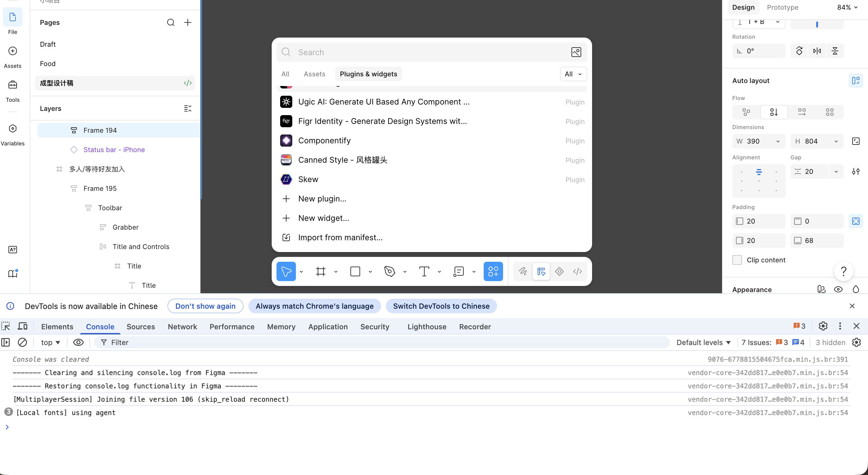Open auto layout settings icon

point(856,81)
